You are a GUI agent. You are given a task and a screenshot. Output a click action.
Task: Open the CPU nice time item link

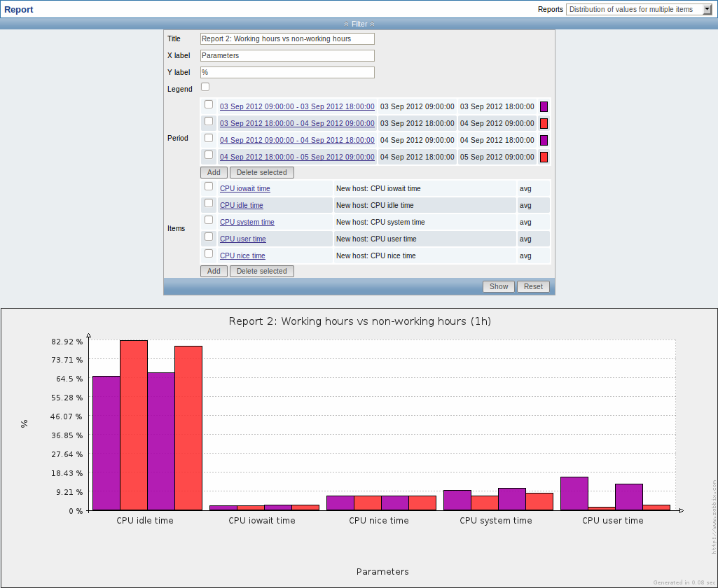[x=242, y=255]
